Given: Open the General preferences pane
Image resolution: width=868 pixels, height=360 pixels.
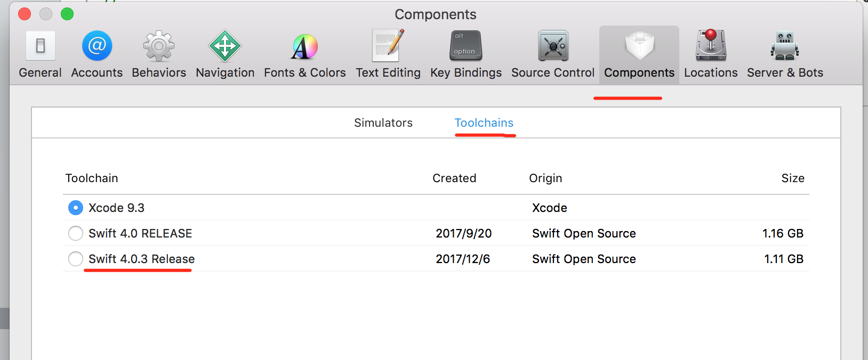Looking at the screenshot, I should click(x=40, y=55).
